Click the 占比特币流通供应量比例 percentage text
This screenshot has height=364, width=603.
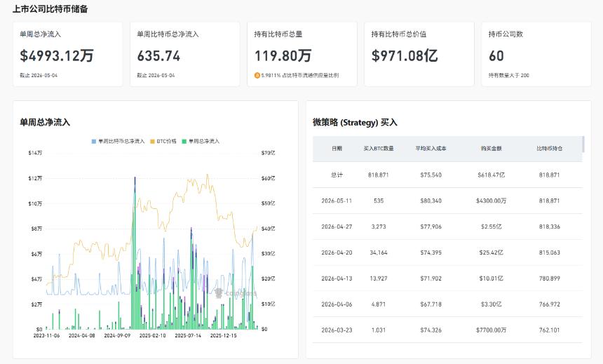300,76
